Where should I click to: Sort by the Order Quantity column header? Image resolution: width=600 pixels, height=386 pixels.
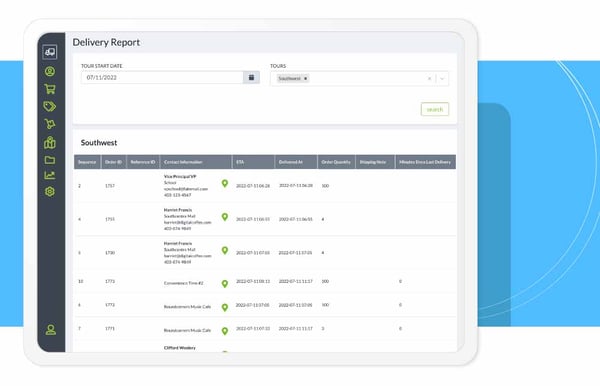336,162
